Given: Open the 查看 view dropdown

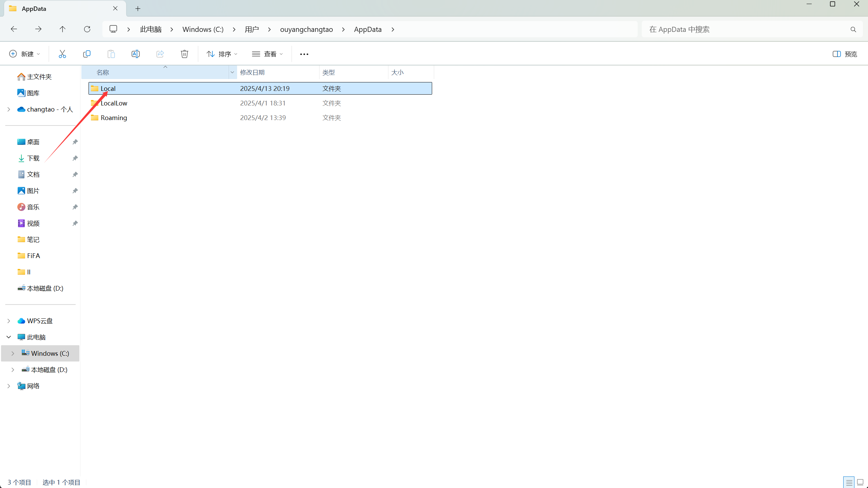Looking at the screenshot, I should click(267, 54).
